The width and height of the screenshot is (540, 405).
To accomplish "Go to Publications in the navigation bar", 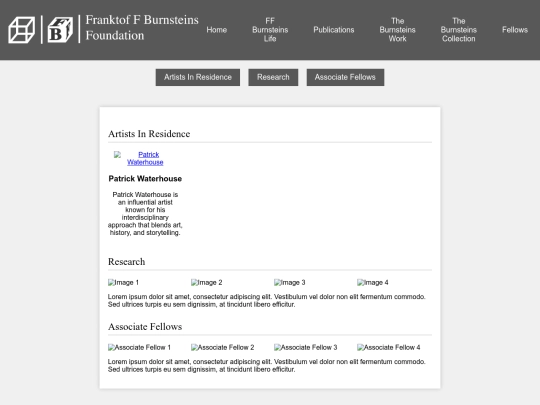I will 334,30.
